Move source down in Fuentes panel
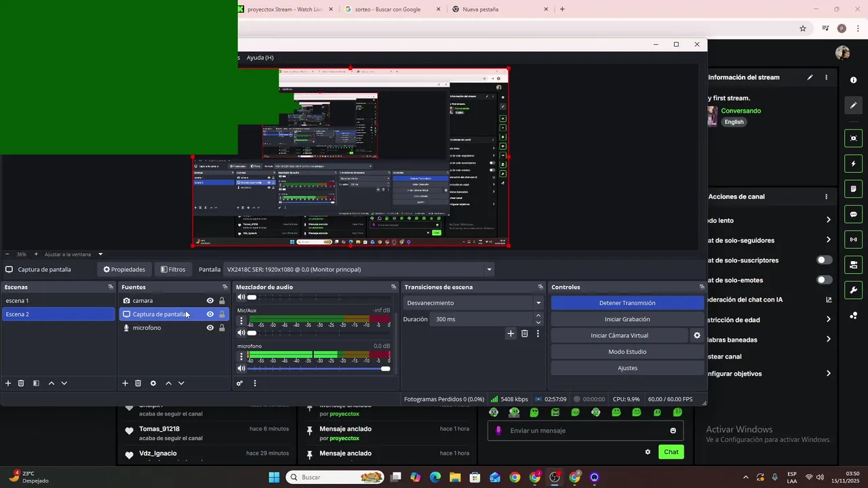The width and height of the screenshot is (868, 488). pos(181,383)
